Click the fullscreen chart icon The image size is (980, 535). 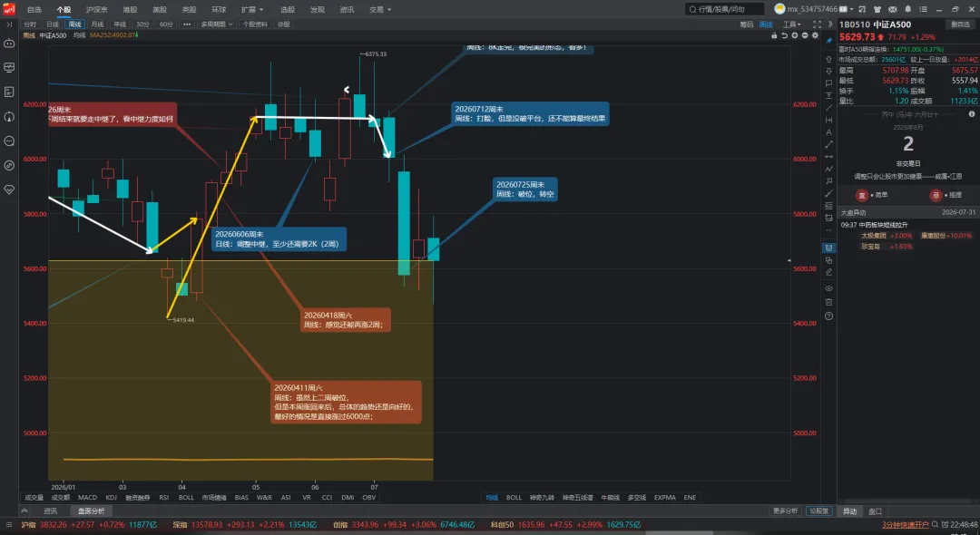[x=817, y=24]
